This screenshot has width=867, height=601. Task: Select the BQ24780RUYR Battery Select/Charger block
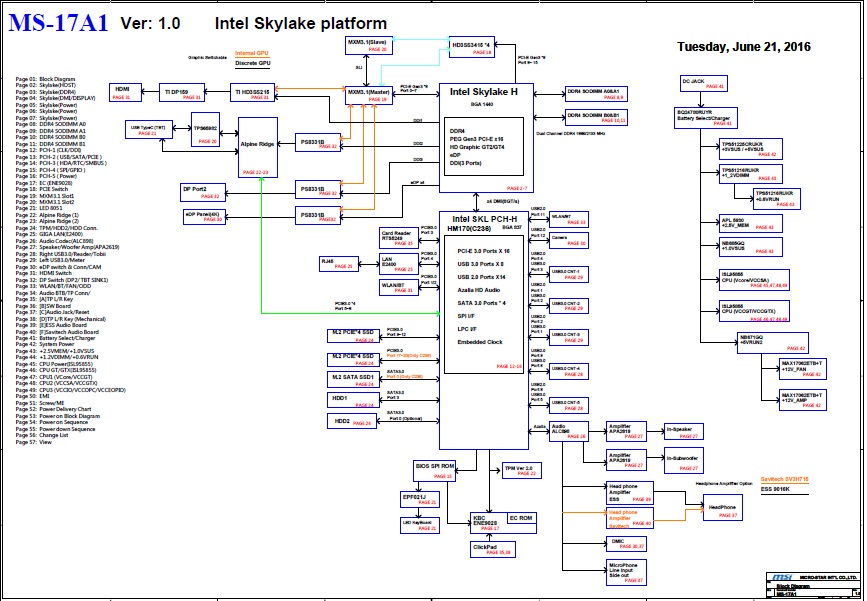[706, 118]
